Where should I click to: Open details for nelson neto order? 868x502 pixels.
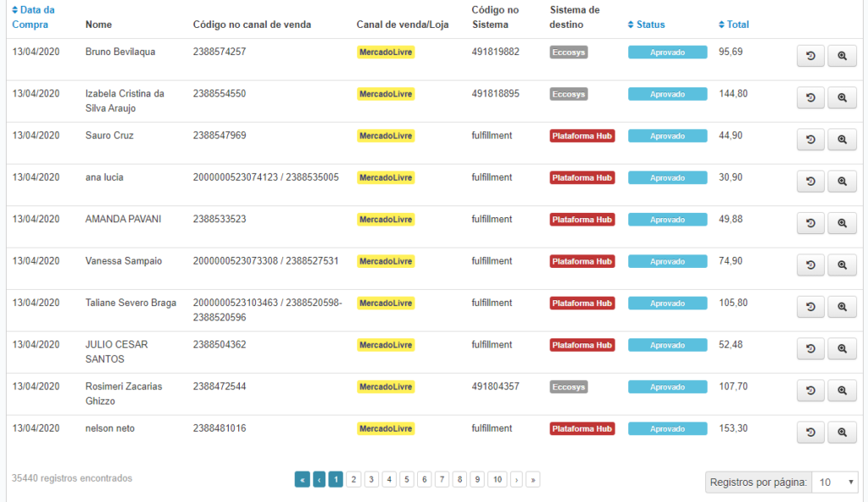pos(842,432)
